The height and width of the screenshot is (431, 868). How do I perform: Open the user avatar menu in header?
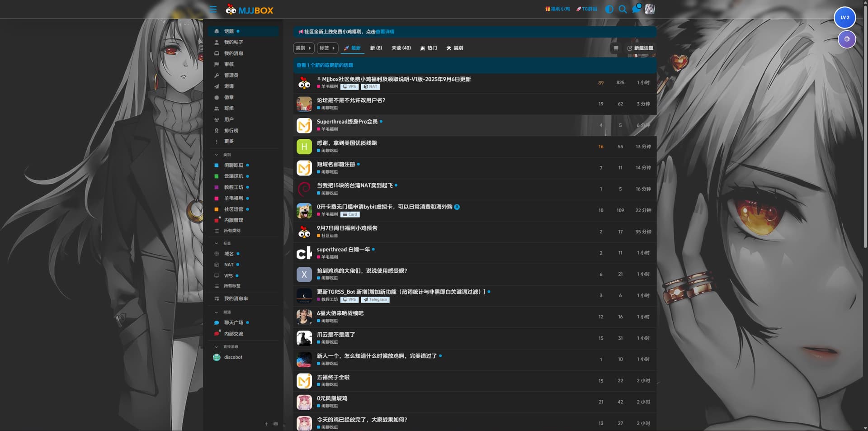coord(650,9)
